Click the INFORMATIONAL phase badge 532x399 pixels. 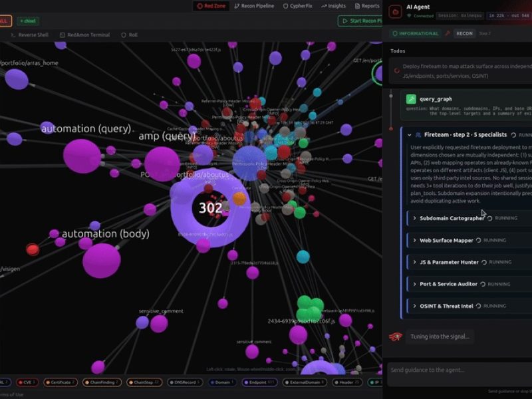pyautogui.click(x=415, y=33)
